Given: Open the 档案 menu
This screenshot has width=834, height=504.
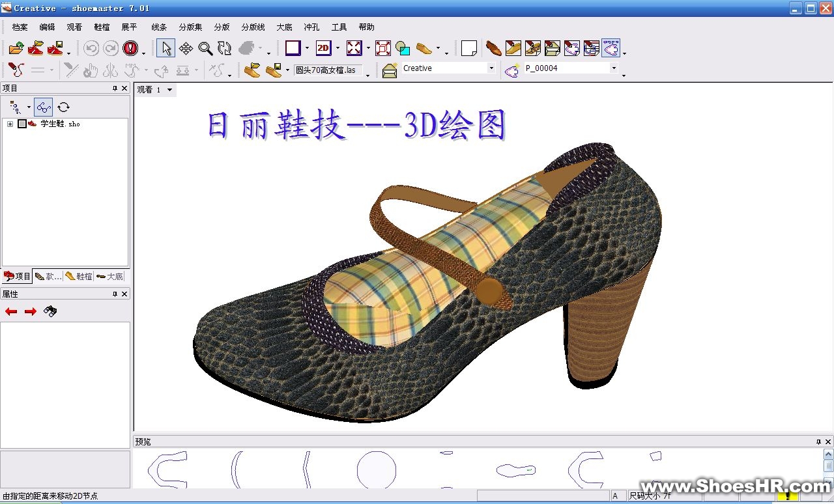Looking at the screenshot, I should pos(20,27).
